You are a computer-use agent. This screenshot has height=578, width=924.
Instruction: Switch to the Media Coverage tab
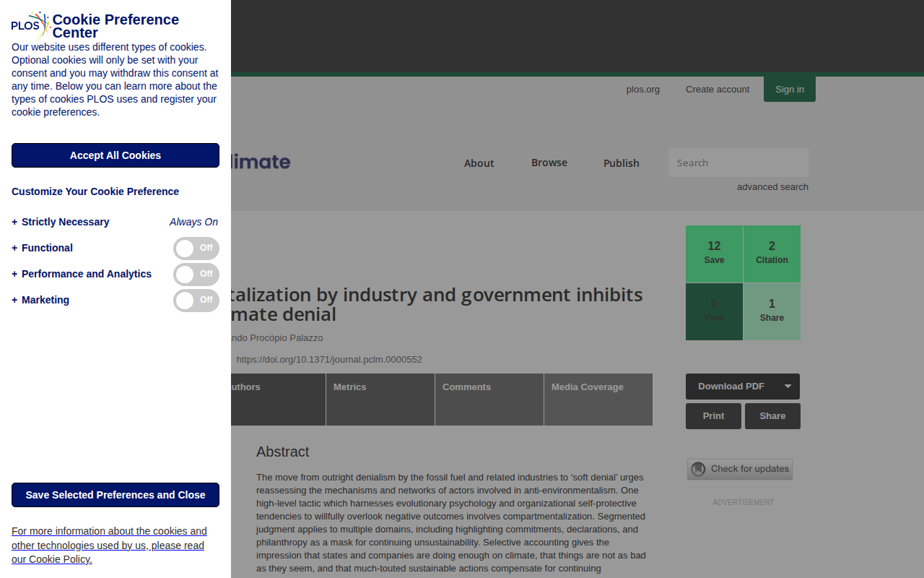(598, 400)
